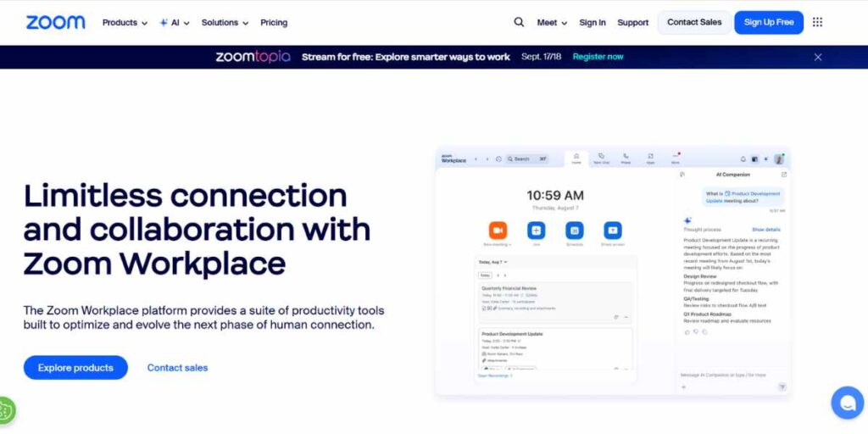Click the Design Review heading in AI response
This screenshot has width=868, height=434.
point(699,276)
